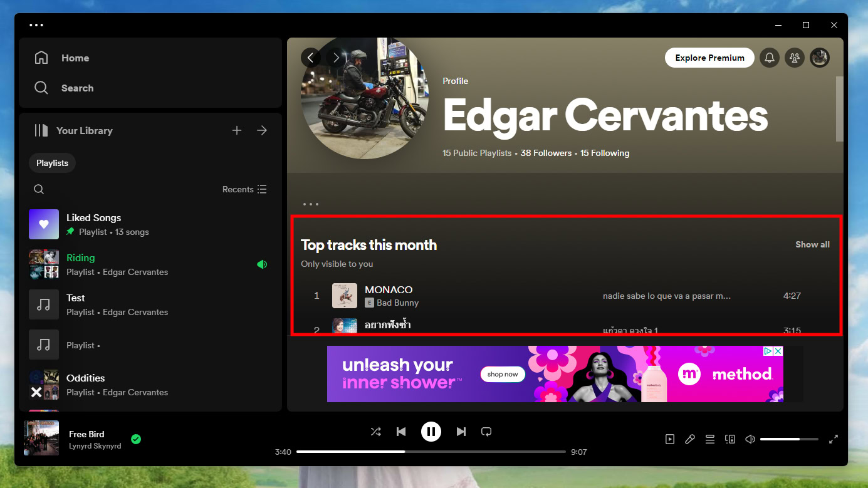Click the profile motorcycle photo
The image size is (868, 488).
pyautogui.click(x=365, y=97)
